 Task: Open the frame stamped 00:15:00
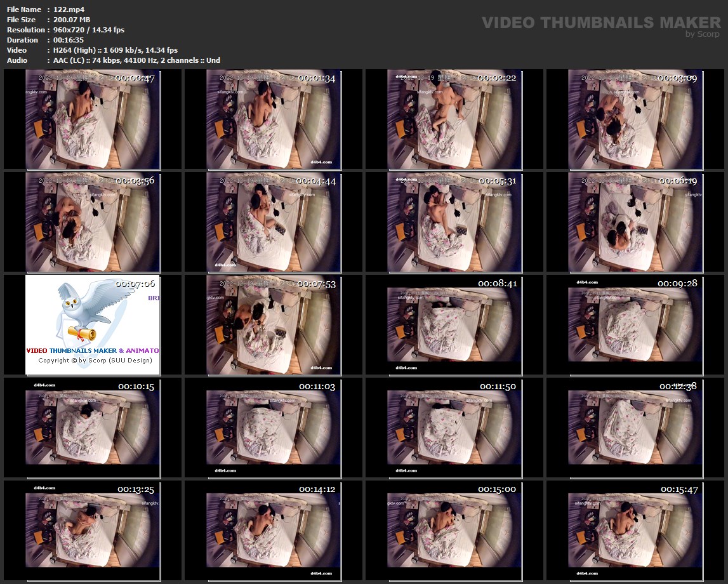coord(454,531)
